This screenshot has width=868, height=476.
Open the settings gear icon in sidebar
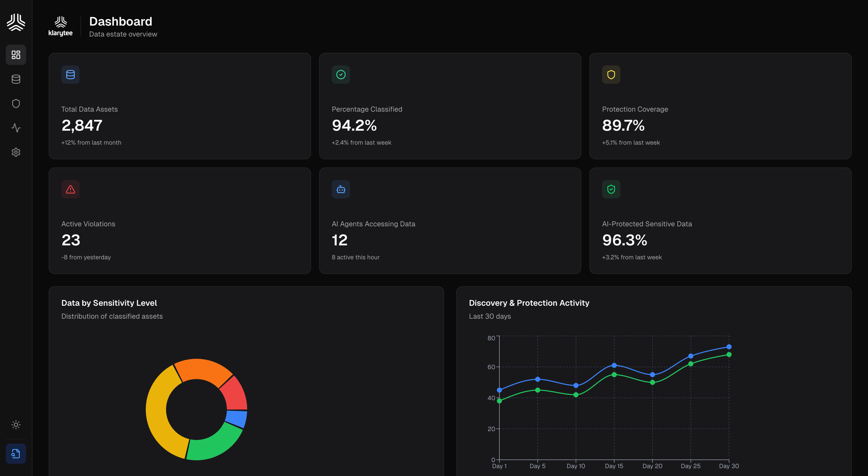click(x=16, y=152)
